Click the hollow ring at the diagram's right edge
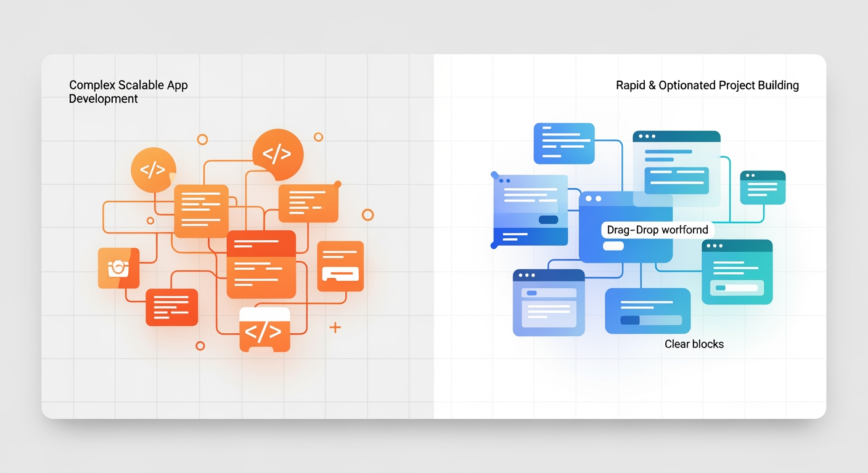The width and height of the screenshot is (868, 473). pyautogui.click(x=367, y=214)
